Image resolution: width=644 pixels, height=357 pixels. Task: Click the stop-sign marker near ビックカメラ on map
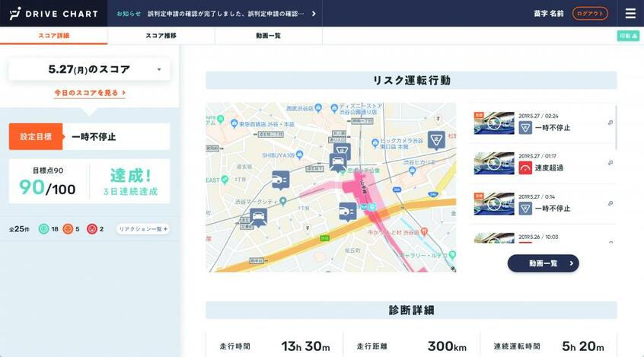tap(436, 140)
